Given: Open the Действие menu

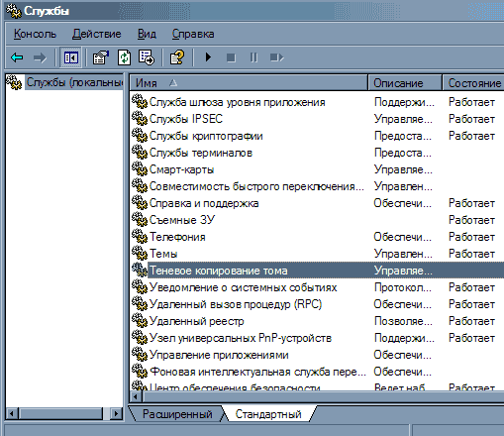Looking at the screenshot, I should tap(97, 34).
